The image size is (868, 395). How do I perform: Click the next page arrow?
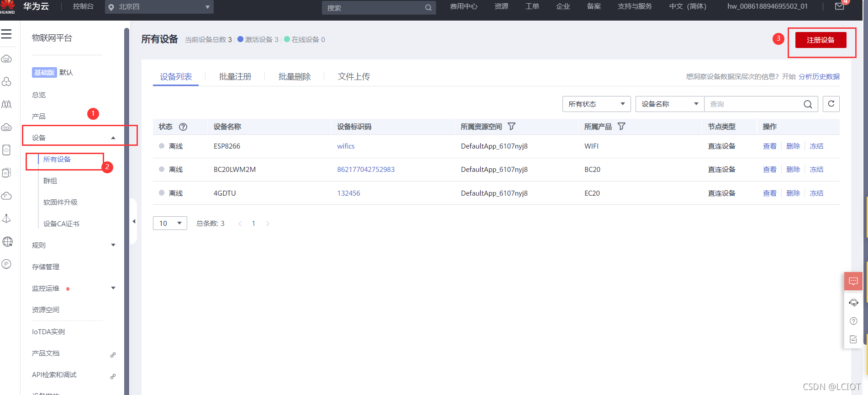268,224
